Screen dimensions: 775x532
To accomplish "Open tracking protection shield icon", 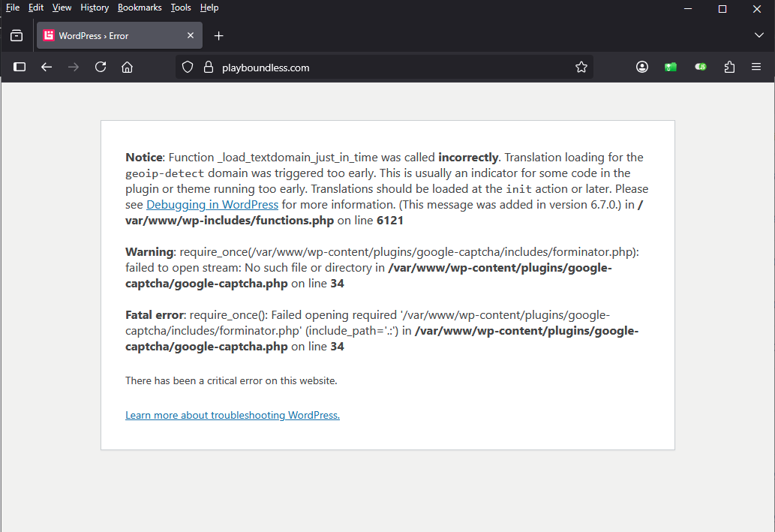I will tap(188, 67).
